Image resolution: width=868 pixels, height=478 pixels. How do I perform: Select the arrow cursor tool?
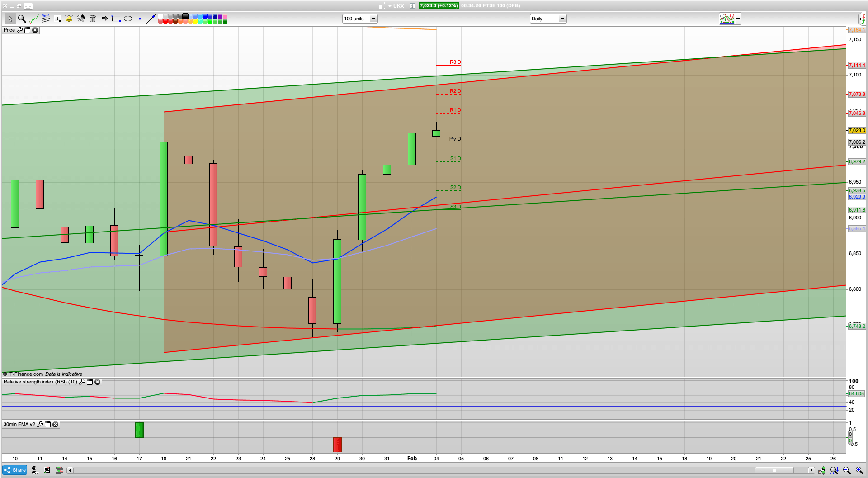pos(9,19)
